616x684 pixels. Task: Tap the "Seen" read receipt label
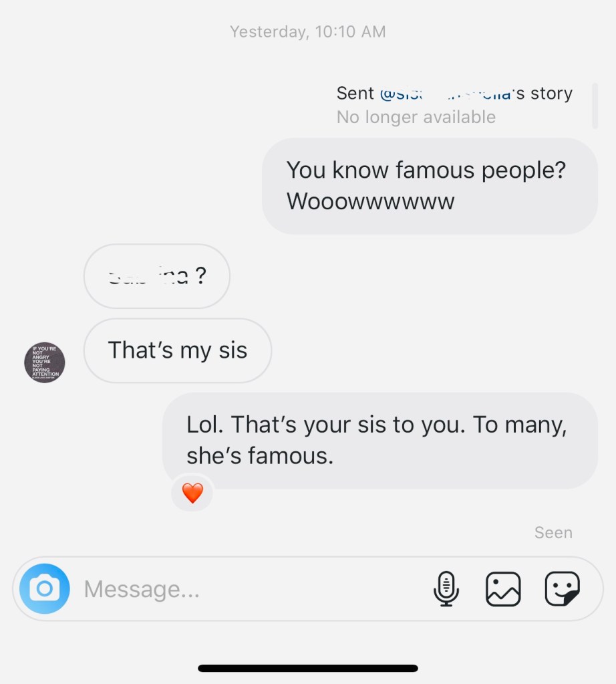coord(553,533)
